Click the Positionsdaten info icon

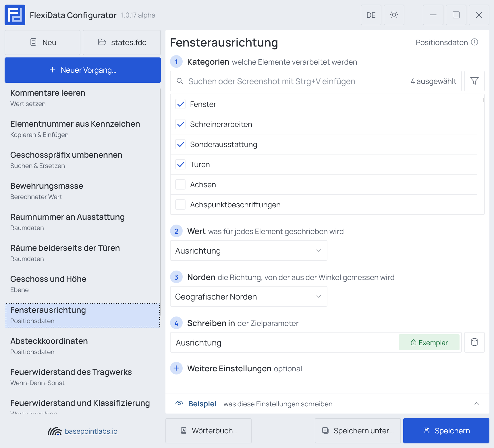tap(474, 42)
